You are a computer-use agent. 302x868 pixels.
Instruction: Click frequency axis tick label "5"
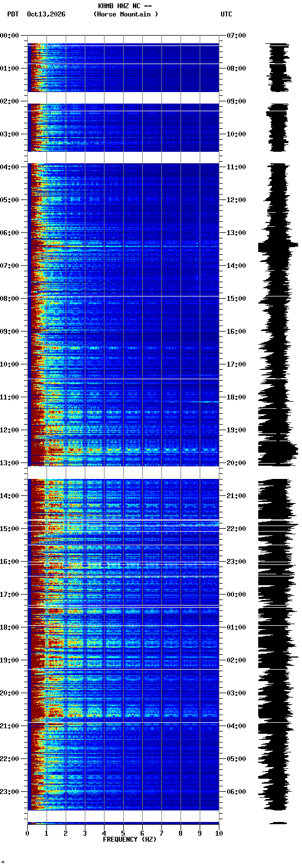pos(123,833)
